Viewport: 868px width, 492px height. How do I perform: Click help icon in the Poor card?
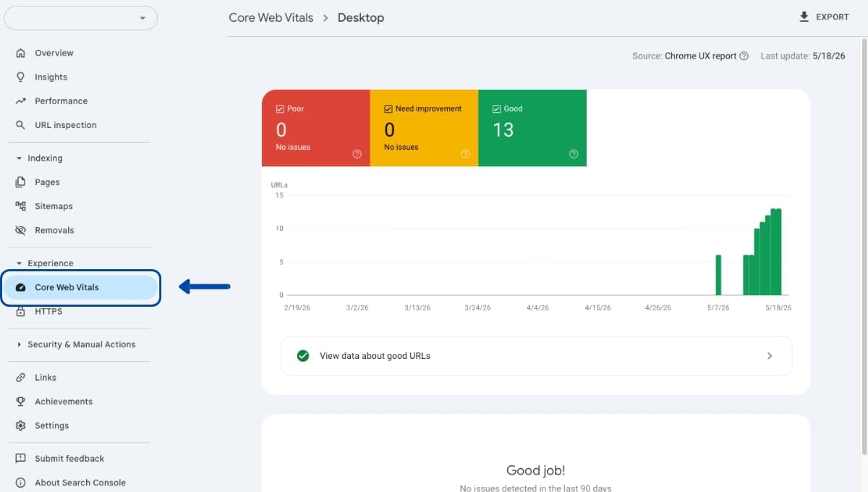click(x=357, y=154)
